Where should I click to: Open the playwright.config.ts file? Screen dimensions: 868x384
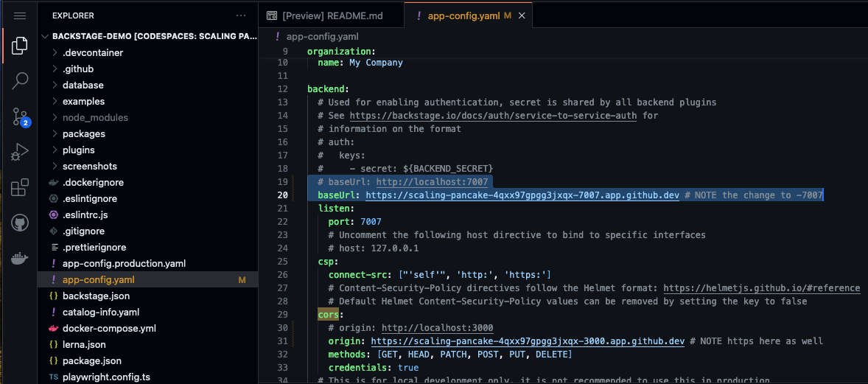point(148,377)
